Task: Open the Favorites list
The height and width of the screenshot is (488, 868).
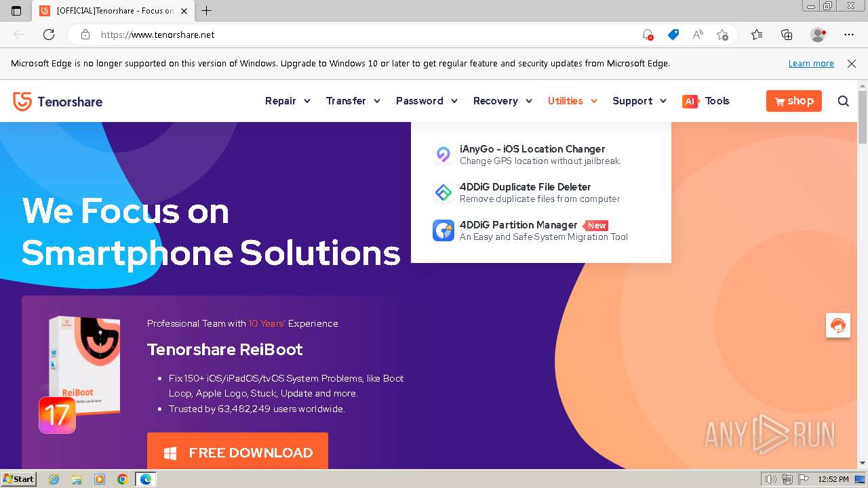Action: point(757,35)
